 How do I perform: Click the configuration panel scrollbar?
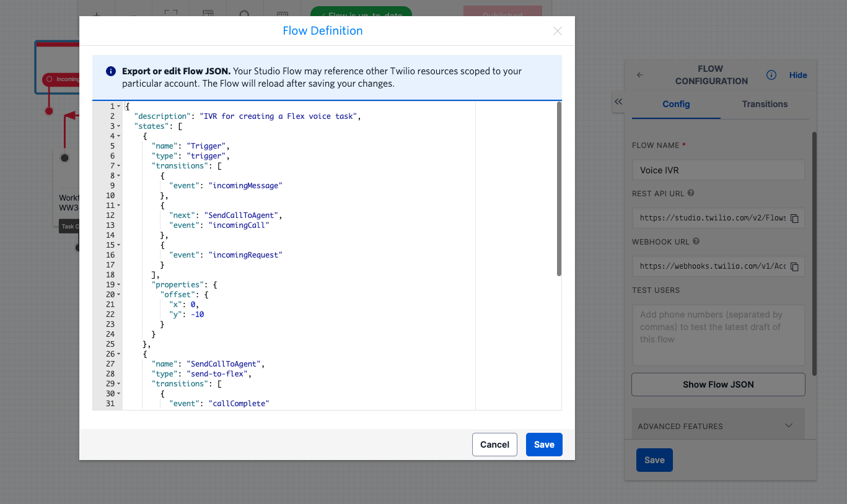814,254
